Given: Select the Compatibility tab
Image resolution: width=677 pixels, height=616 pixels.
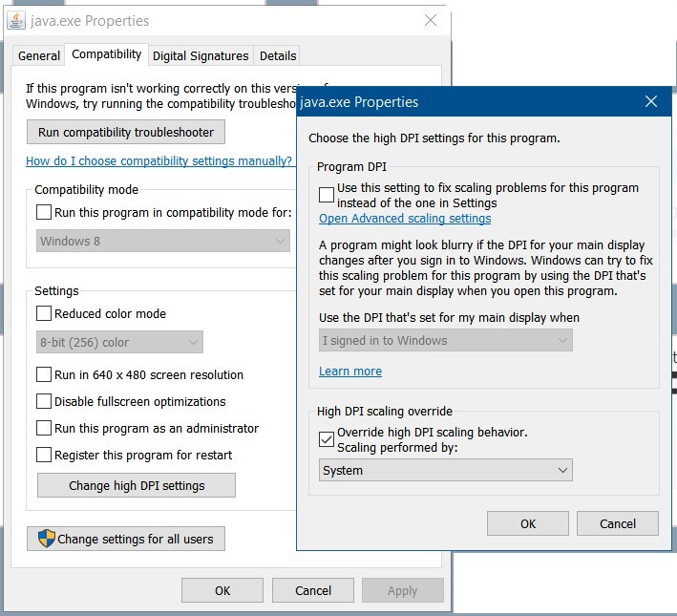Looking at the screenshot, I should (x=107, y=54).
